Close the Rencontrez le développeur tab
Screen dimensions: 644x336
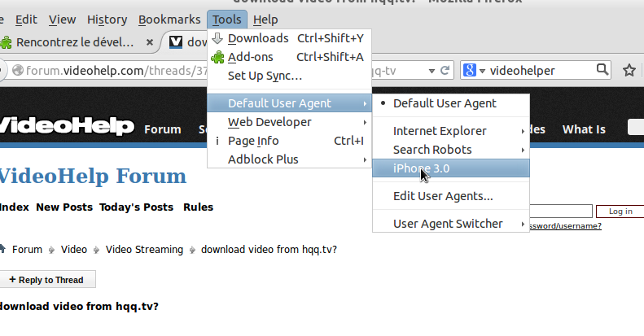click(x=150, y=41)
